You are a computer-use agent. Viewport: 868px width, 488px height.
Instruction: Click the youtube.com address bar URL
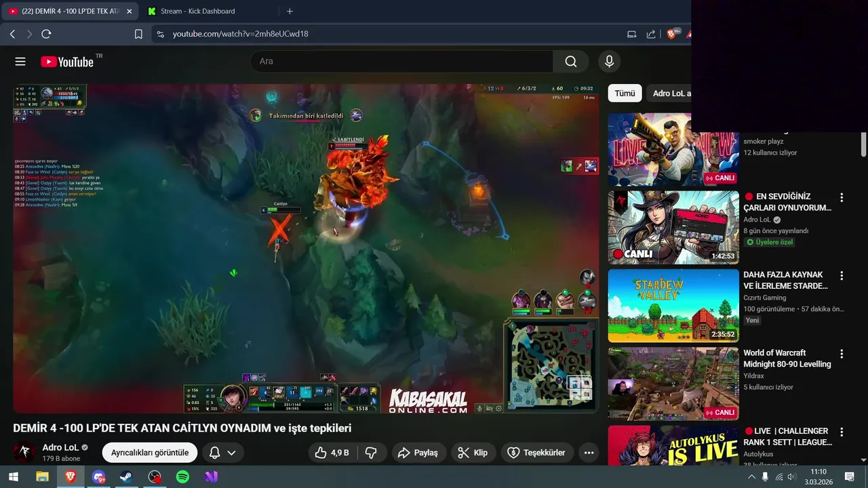pyautogui.click(x=240, y=34)
